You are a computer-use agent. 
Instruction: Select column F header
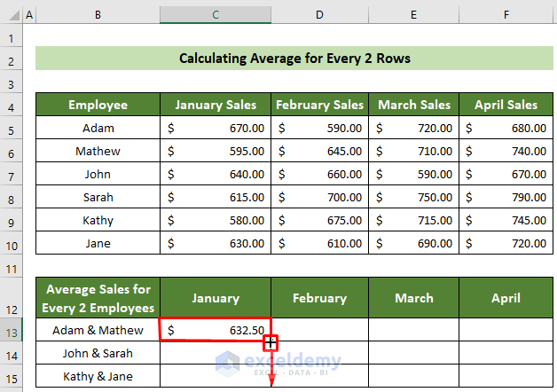(506, 16)
